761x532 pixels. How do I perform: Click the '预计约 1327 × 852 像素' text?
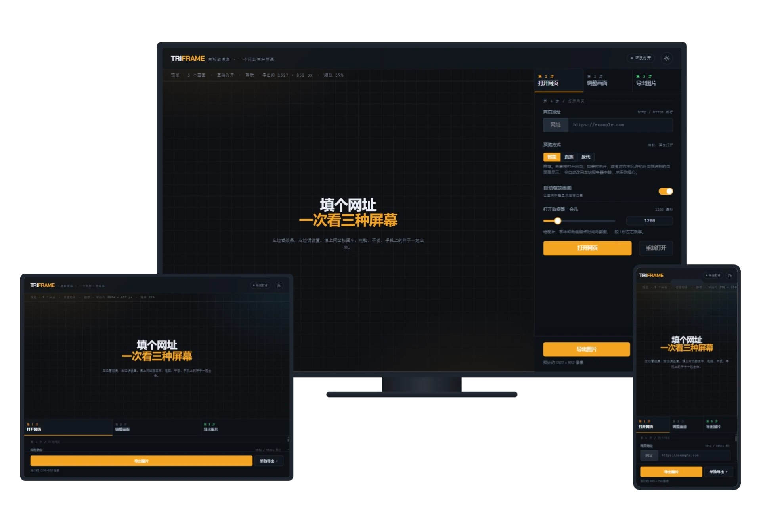563,363
